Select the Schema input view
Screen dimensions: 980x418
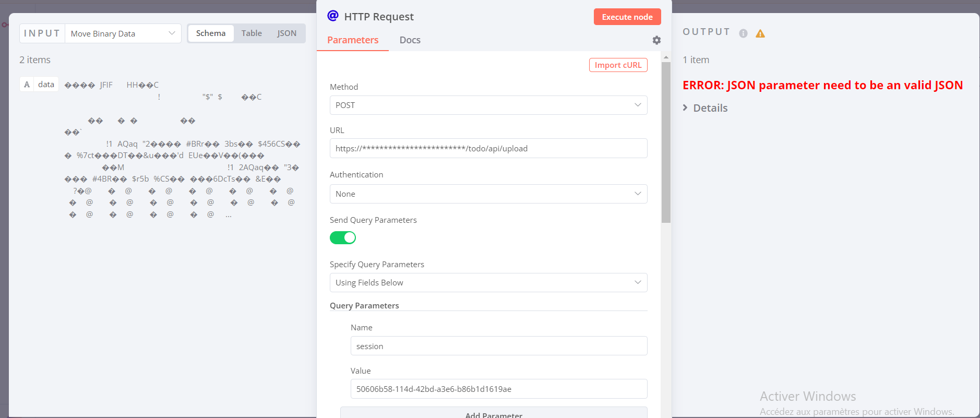pyautogui.click(x=211, y=33)
